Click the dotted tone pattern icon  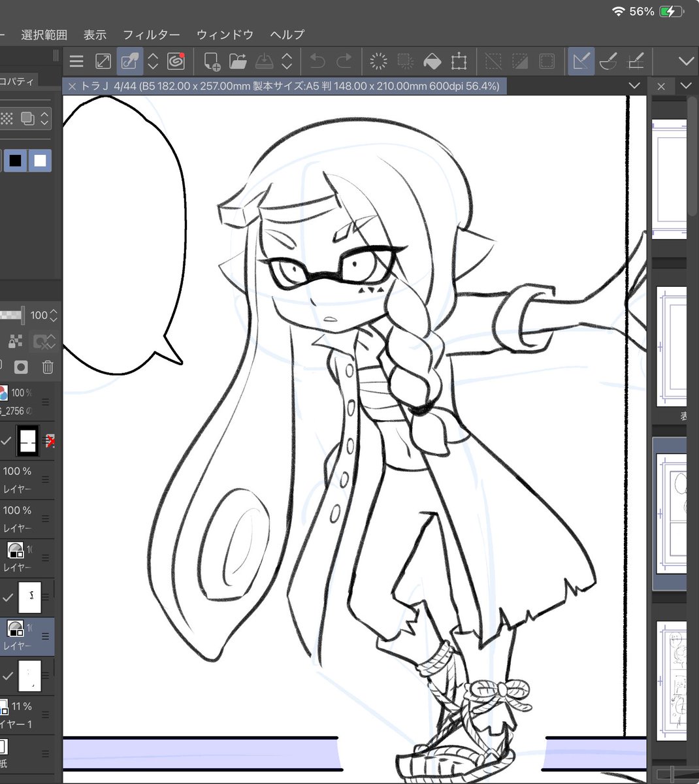click(x=7, y=119)
